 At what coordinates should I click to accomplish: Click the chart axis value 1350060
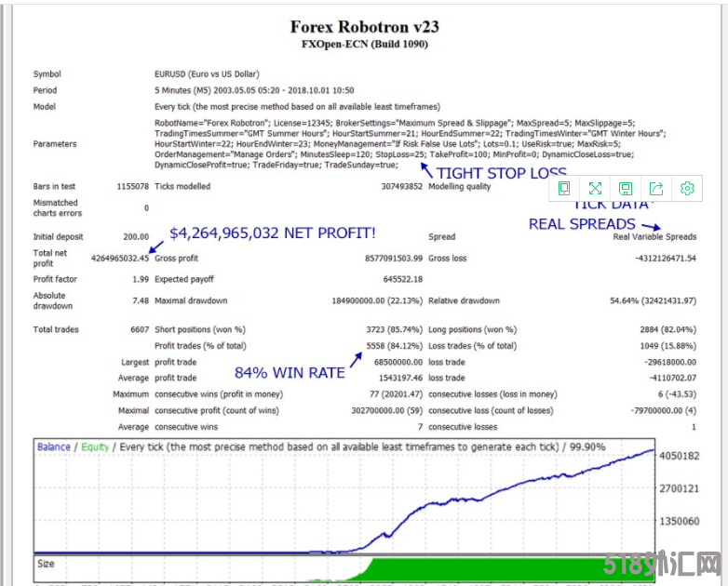coord(679,521)
